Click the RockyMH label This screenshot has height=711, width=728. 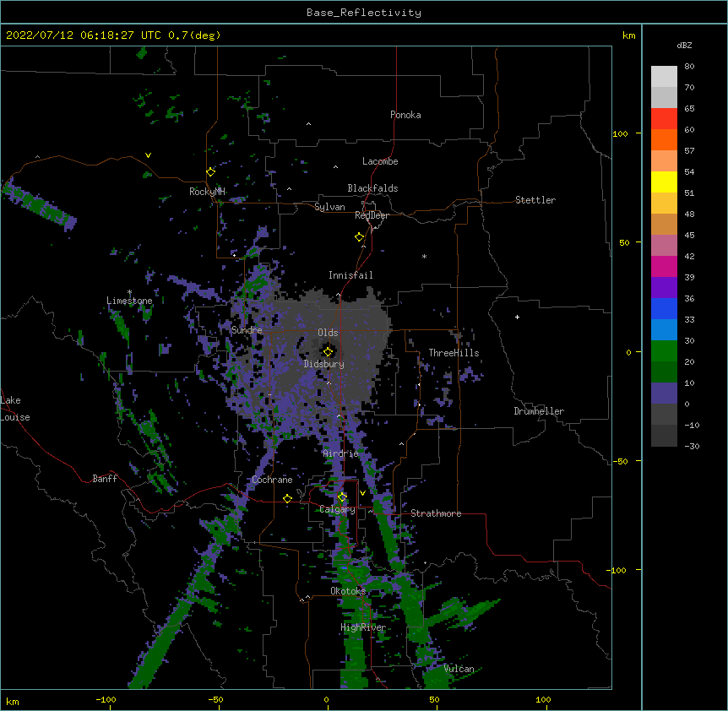click(x=207, y=192)
